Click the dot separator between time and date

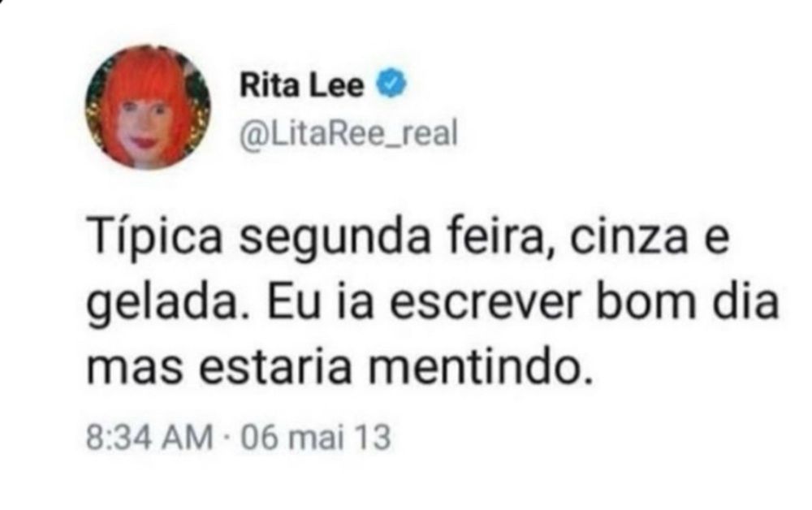coord(227,438)
